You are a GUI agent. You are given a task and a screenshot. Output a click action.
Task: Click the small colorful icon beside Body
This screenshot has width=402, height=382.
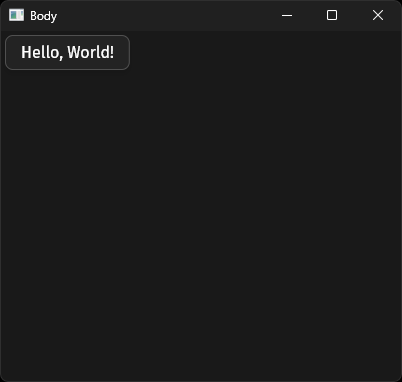click(x=16, y=15)
